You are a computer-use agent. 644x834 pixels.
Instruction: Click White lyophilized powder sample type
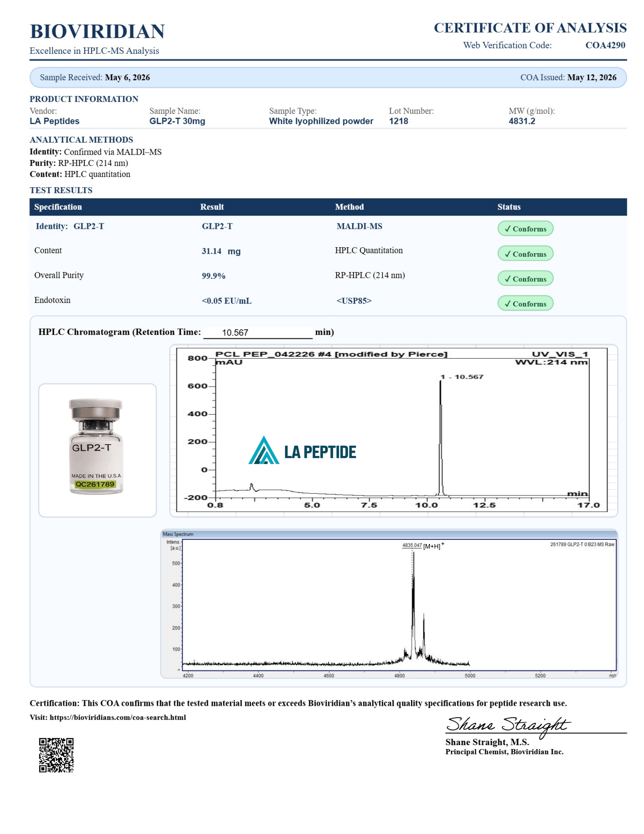321,121
